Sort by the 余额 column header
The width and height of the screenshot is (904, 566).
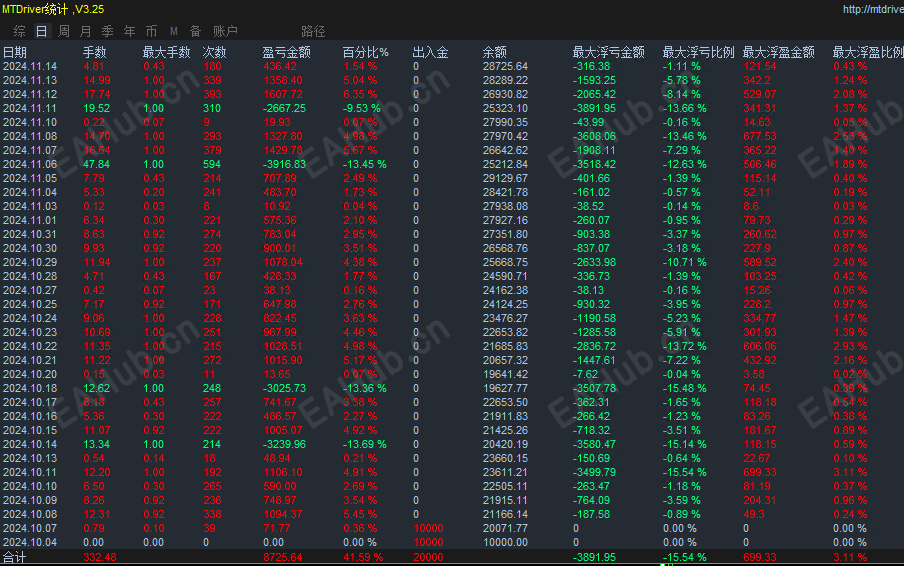click(495, 52)
